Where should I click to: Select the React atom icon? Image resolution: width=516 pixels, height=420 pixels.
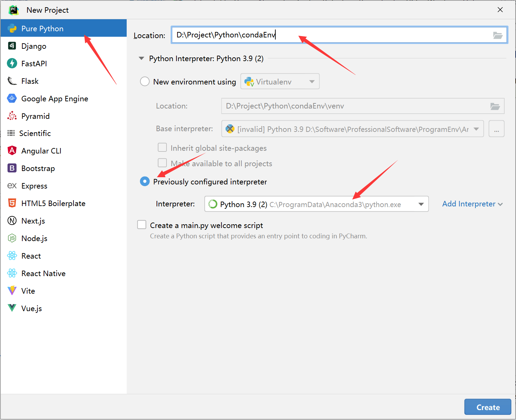click(x=12, y=256)
